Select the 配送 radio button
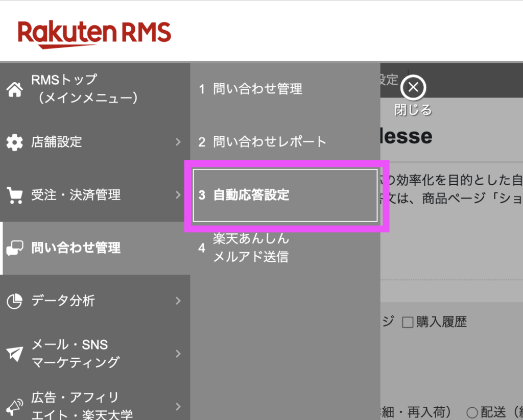The height and width of the screenshot is (420, 523). (473, 413)
